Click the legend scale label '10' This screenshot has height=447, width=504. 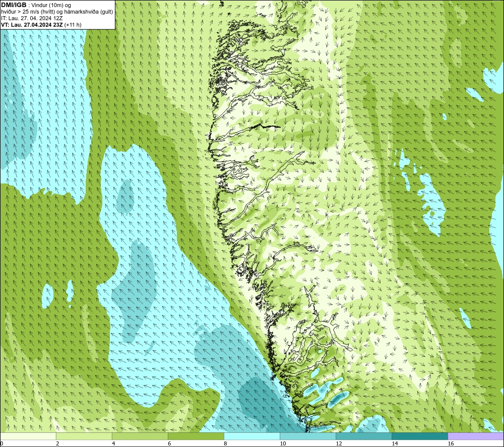coord(283,444)
